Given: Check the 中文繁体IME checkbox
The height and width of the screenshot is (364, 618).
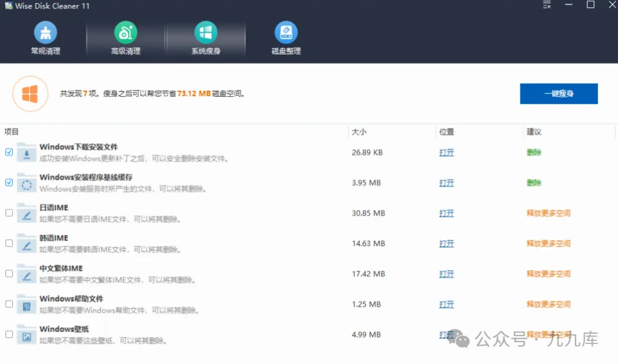Looking at the screenshot, I should coord(9,273).
